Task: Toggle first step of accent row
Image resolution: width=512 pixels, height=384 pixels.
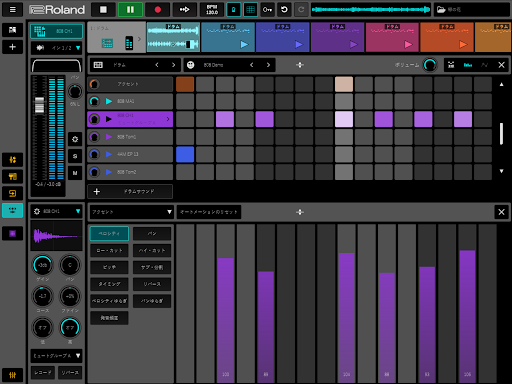Action: point(185,84)
